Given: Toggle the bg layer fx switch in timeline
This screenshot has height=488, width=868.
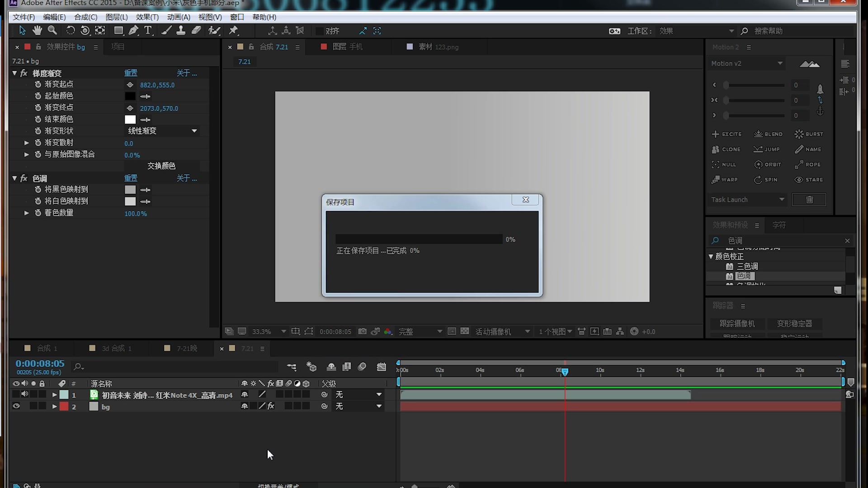Looking at the screenshot, I should pyautogui.click(x=271, y=406).
